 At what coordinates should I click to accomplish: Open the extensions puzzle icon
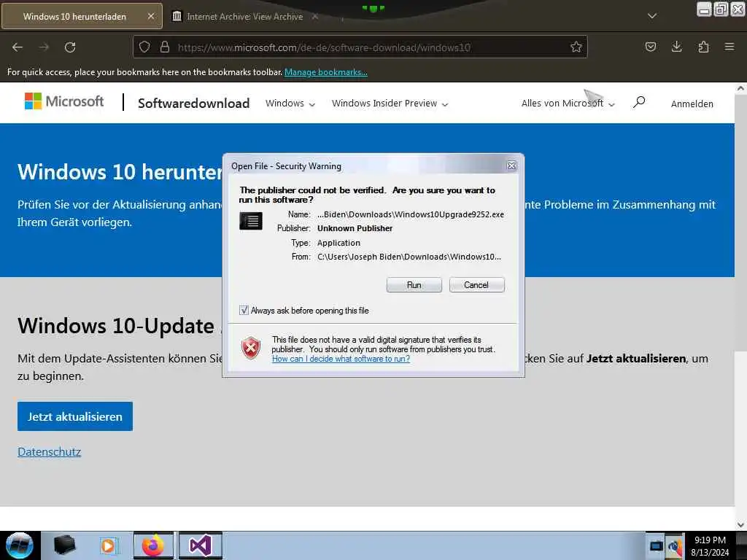tap(703, 47)
